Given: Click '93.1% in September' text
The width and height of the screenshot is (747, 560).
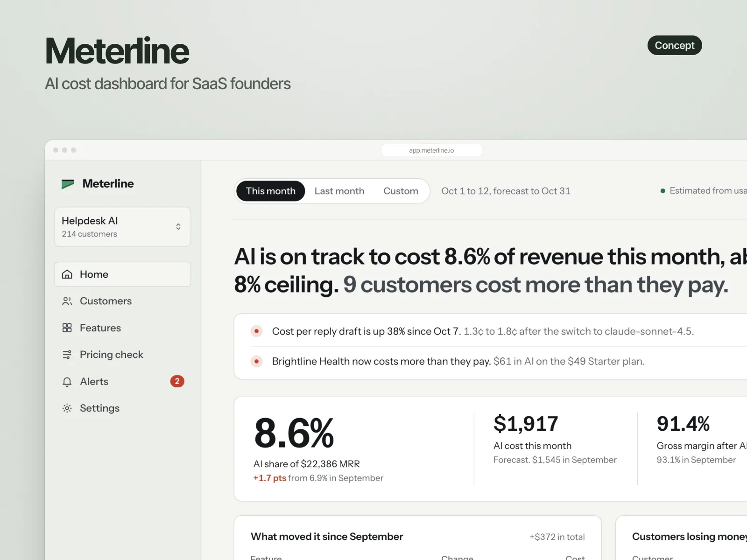Looking at the screenshot, I should tap(696, 460).
